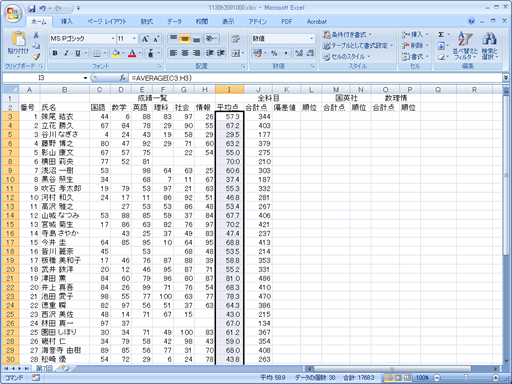Image resolution: width=512 pixels, height=384 pixels.
Task: Copy the selected cells
Action: point(36,46)
